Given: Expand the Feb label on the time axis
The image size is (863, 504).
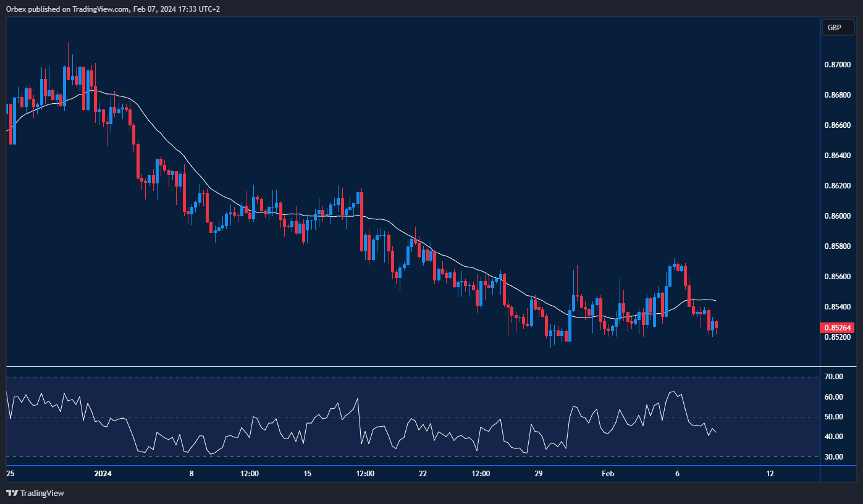Looking at the screenshot, I should click(x=607, y=474).
